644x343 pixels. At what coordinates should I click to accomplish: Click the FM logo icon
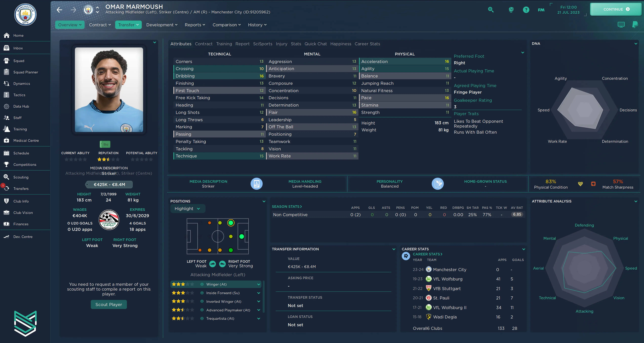[541, 10]
